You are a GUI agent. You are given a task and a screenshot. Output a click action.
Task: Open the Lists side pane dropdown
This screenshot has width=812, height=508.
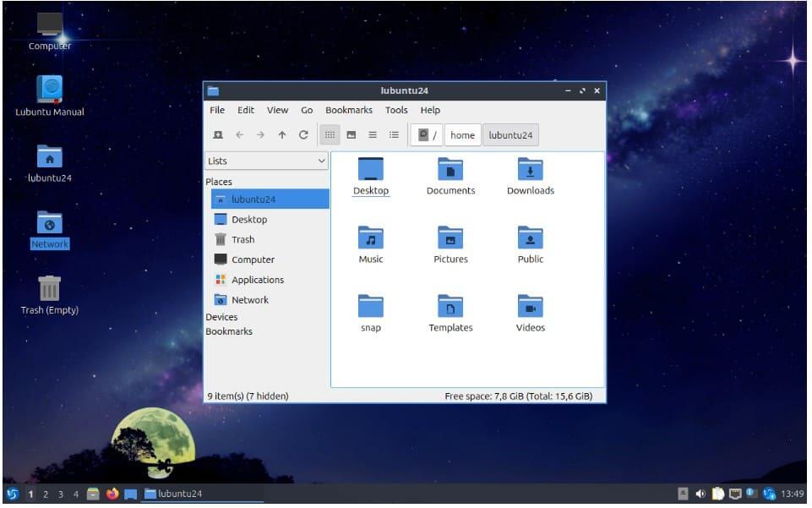pos(266,161)
